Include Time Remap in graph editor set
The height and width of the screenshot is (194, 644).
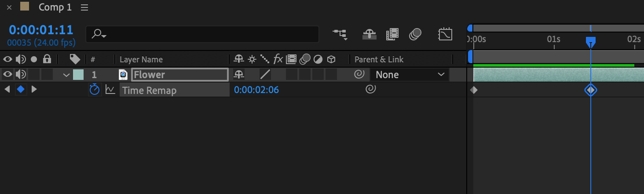click(110, 90)
